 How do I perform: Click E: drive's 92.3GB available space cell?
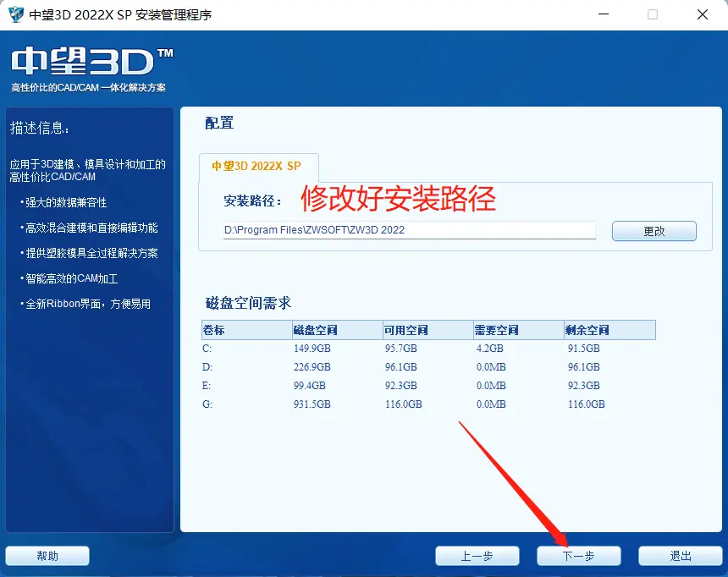(x=401, y=385)
